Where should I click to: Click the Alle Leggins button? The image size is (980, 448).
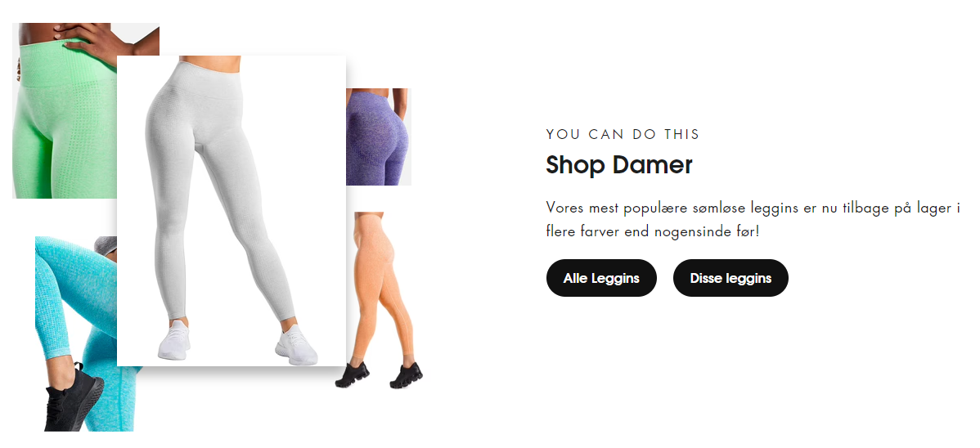click(x=601, y=278)
